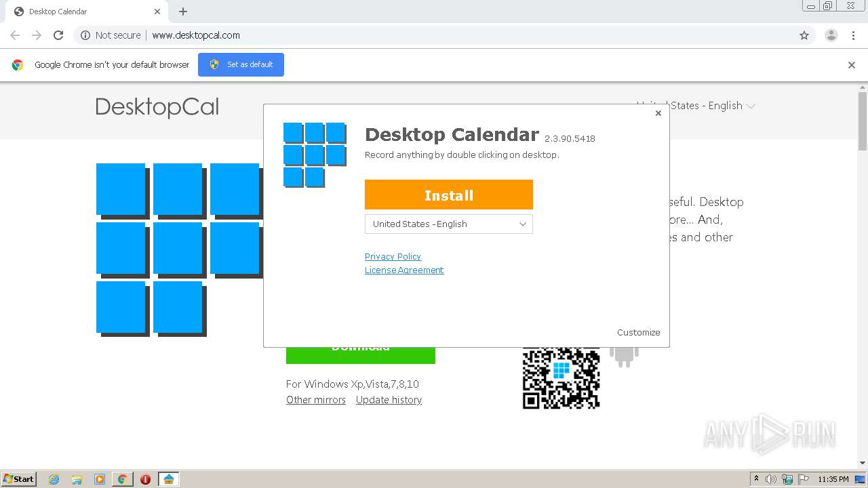Image resolution: width=868 pixels, height=488 pixels.
Task: Click the Show desktop button
Action: tap(861, 479)
